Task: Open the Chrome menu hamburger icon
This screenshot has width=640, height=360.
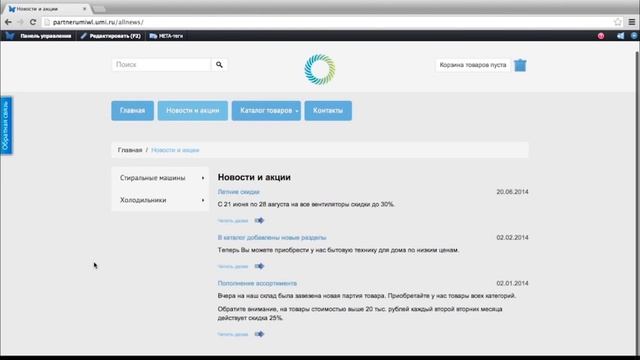Action: 632,22
